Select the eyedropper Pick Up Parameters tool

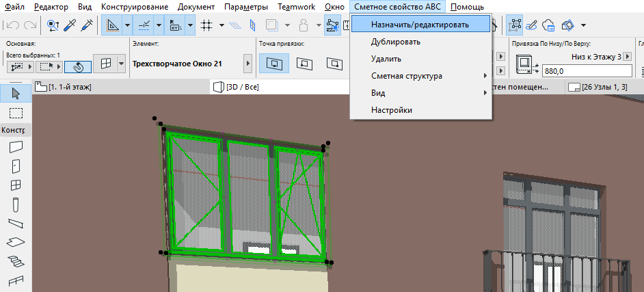tap(70, 25)
